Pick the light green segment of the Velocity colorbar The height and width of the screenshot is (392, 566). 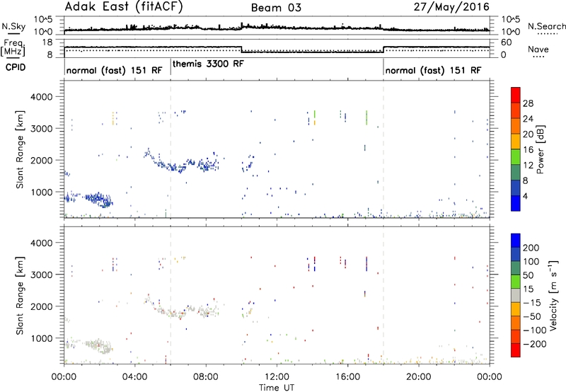point(516,282)
